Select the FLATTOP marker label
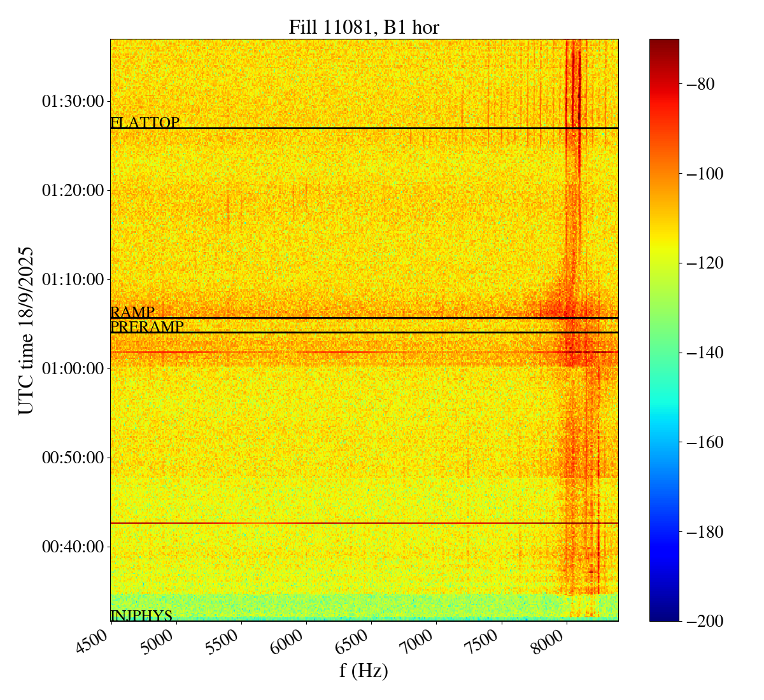The image size is (764, 700). 145,123
